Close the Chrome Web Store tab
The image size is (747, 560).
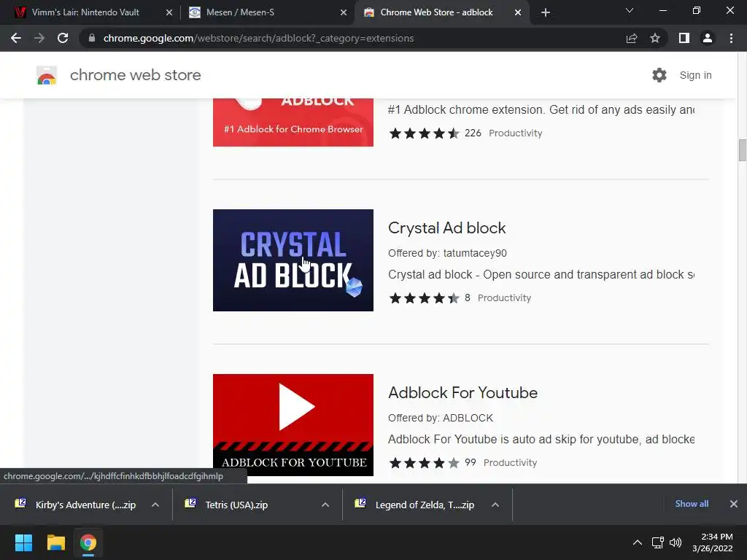pyautogui.click(x=518, y=12)
